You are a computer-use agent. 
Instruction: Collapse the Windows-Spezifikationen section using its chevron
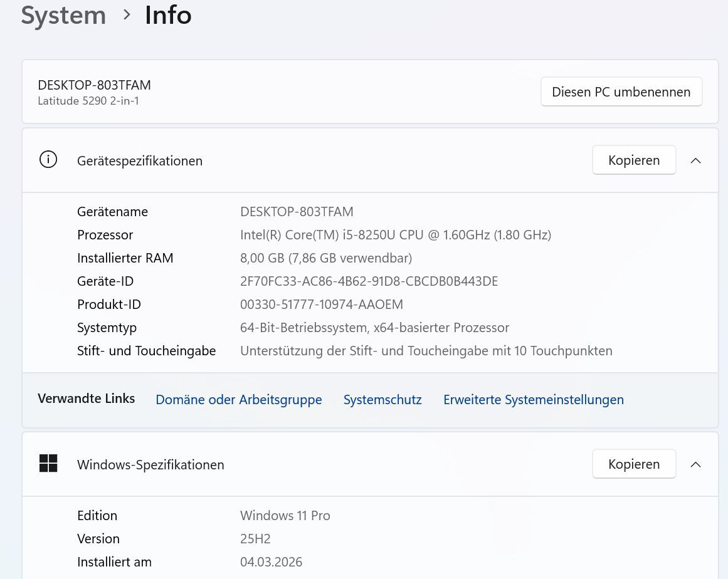(695, 464)
